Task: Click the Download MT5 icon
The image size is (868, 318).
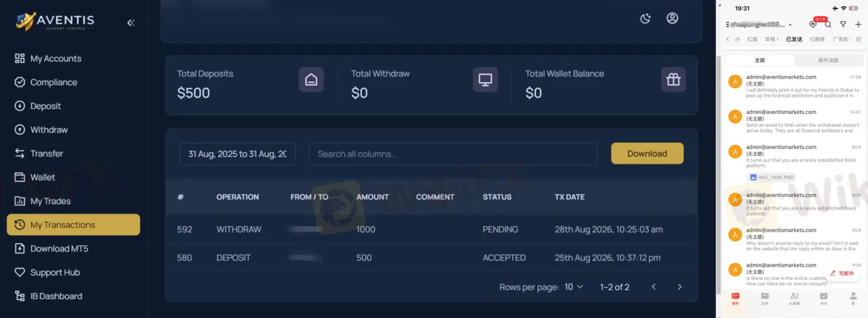Action: click(x=20, y=248)
